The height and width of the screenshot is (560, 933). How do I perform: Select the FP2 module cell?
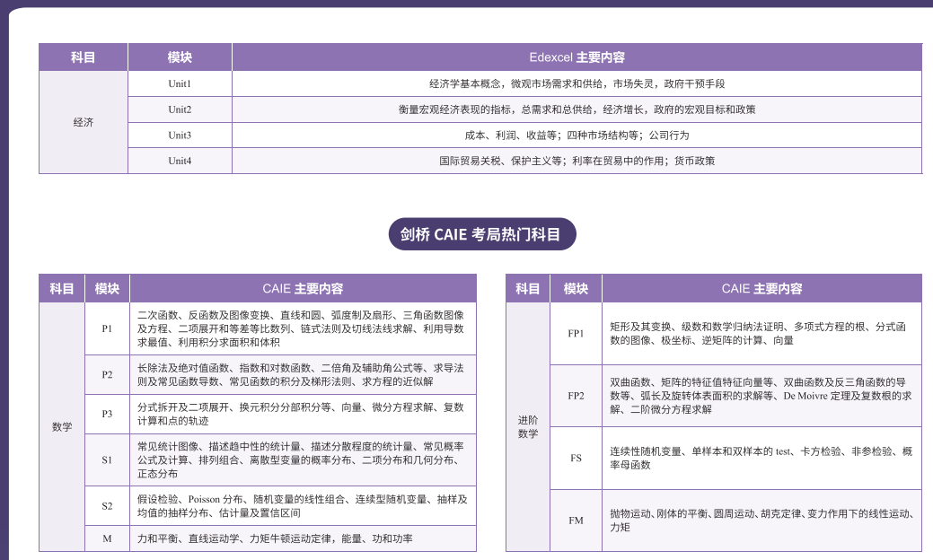point(576,396)
